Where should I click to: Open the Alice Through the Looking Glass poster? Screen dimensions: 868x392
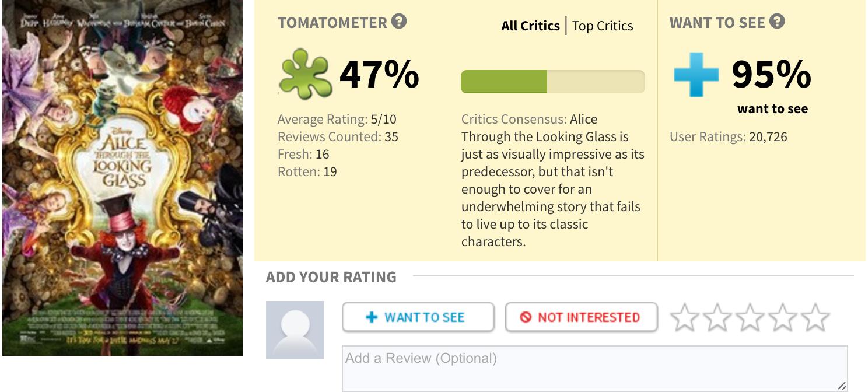pos(123,177)
